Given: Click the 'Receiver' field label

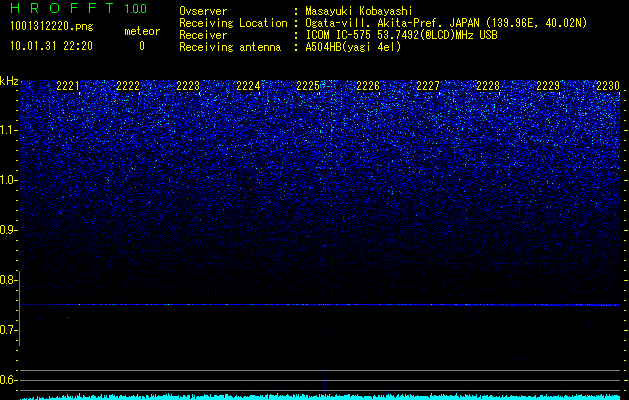Looking at the screenshot, I should click(203, 35).
